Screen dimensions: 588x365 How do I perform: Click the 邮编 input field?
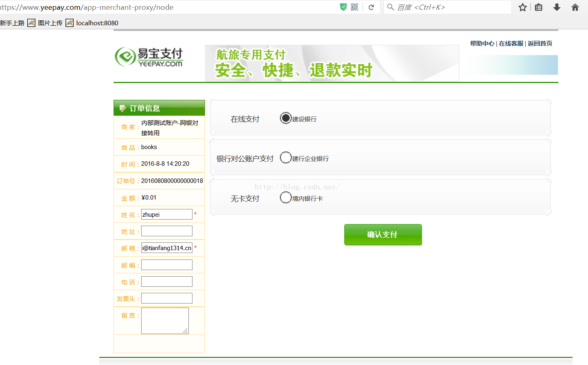167,265
